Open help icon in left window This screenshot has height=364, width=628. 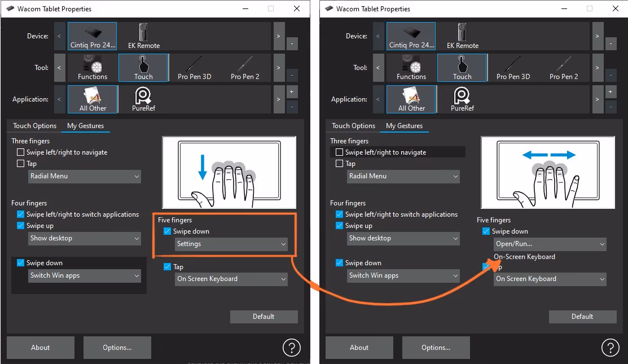[x=292, y=348]
